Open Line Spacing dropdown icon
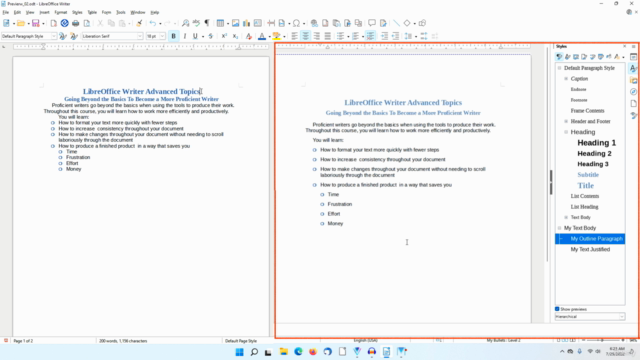This screenshot has height=360, width=640. coord(409,36)
